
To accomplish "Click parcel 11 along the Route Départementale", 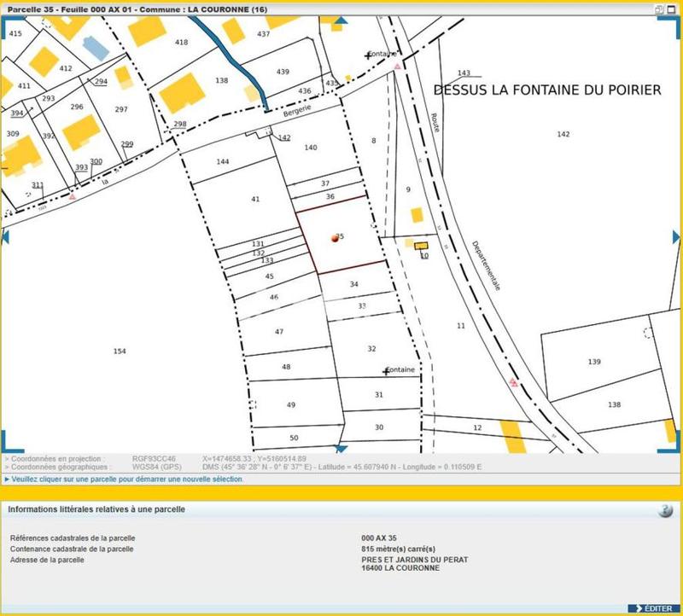I will pos(461,325).
